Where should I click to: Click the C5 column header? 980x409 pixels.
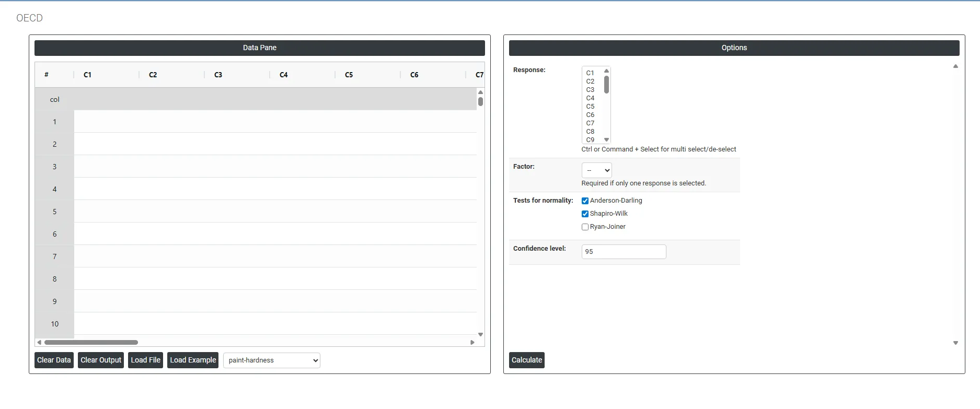pos(368,75)
